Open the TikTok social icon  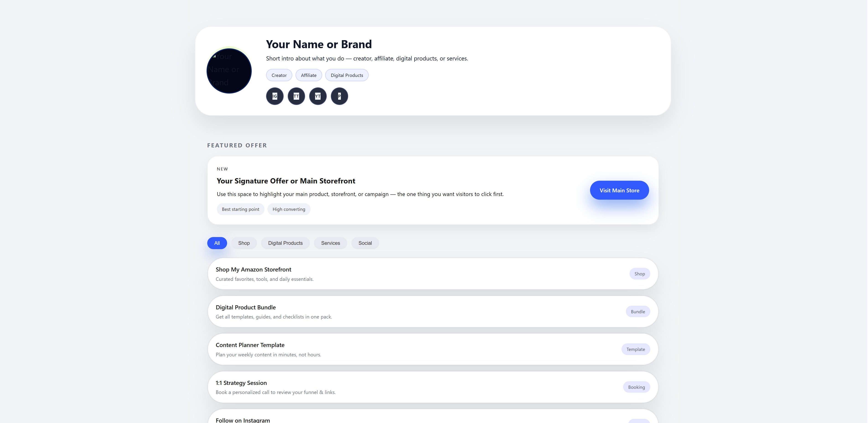coord(296,96)
